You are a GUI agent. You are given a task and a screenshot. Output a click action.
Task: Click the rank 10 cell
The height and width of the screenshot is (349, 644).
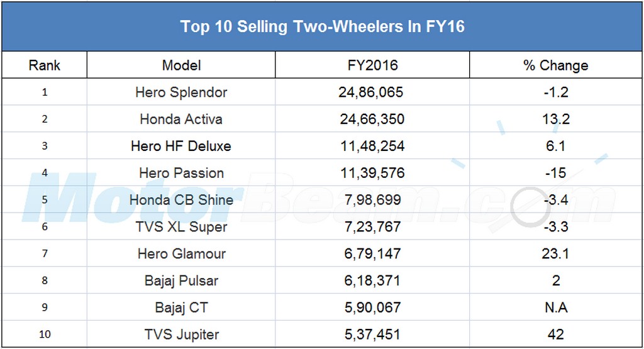click(44, 335)
